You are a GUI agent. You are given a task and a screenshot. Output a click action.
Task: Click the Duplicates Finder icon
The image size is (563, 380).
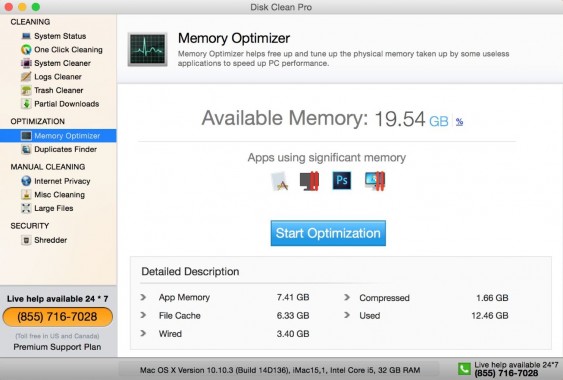click(x=26, y=149)
